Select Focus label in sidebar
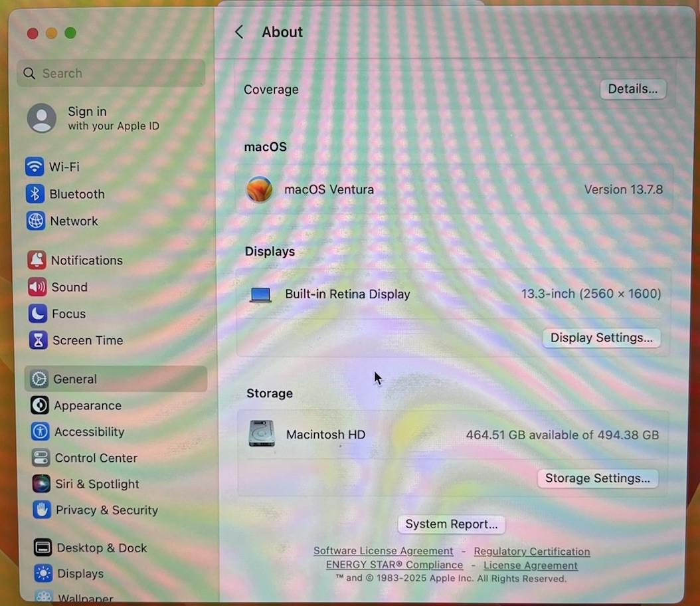Screen dimensions: 700x606 click(x=68, y=314)
